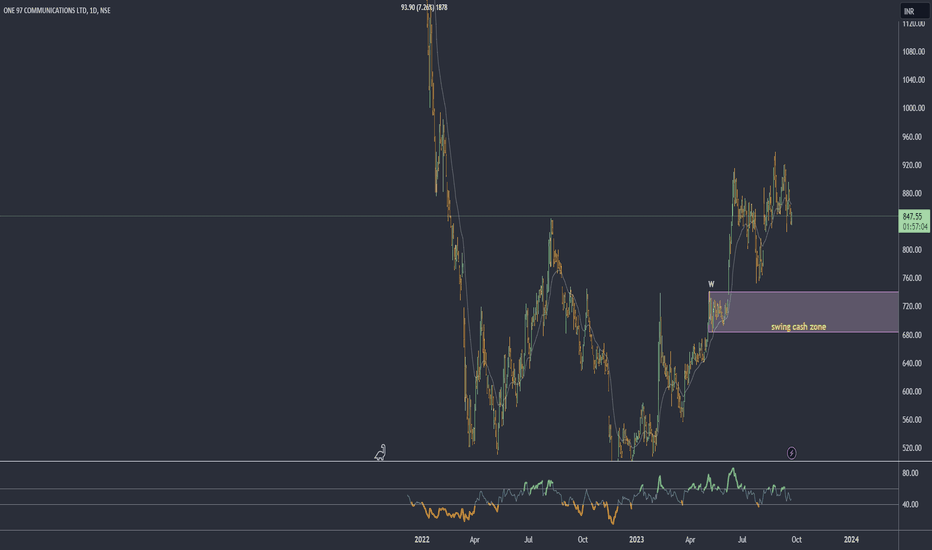
Task: Click the 2024 label on the time axis
Action: click(x=851, y=539)
